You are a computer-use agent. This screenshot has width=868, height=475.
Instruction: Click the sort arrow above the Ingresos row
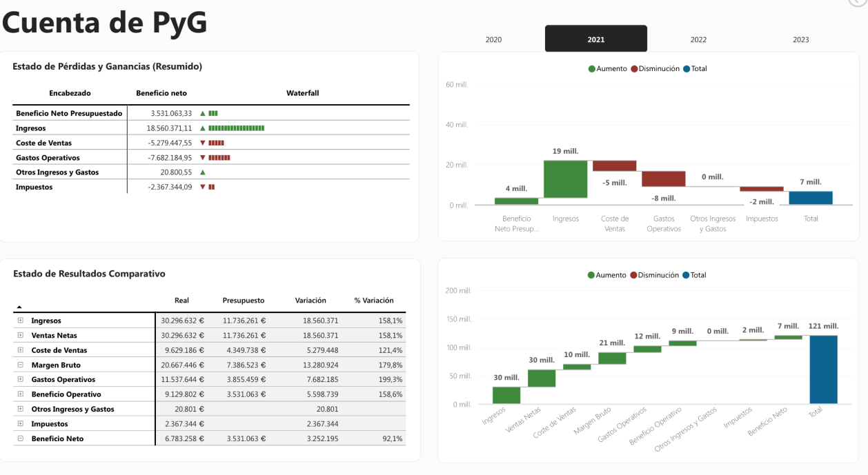tap(19, 307)
